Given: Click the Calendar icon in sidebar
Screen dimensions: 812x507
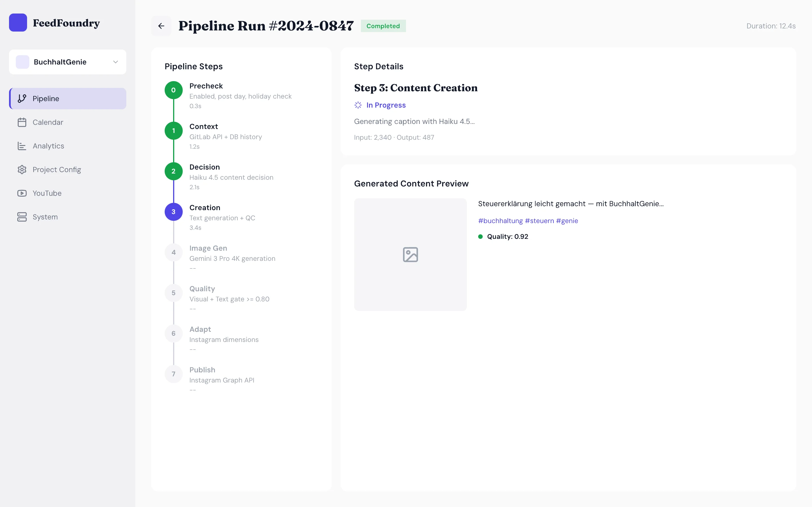Looking at the screenshot, I should point(22,123).
